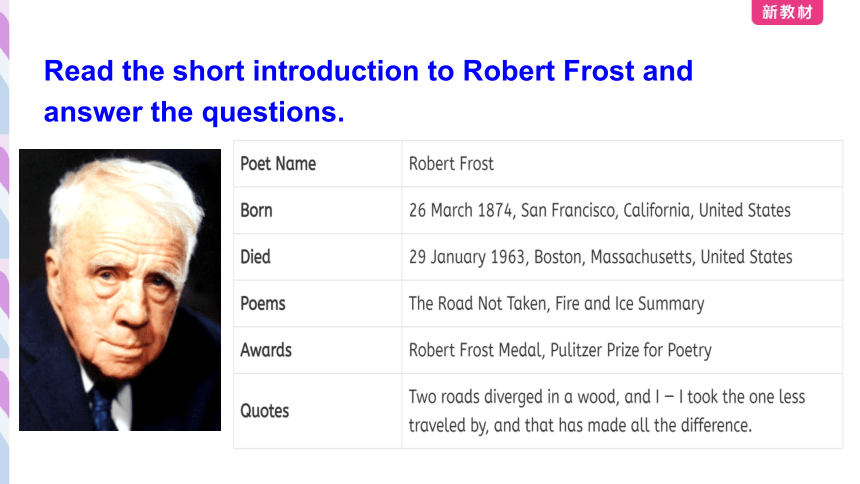The height and width of the screenshot is (484, 860).
Task: Click the blue slide heading text
Action: coord(368,91)
